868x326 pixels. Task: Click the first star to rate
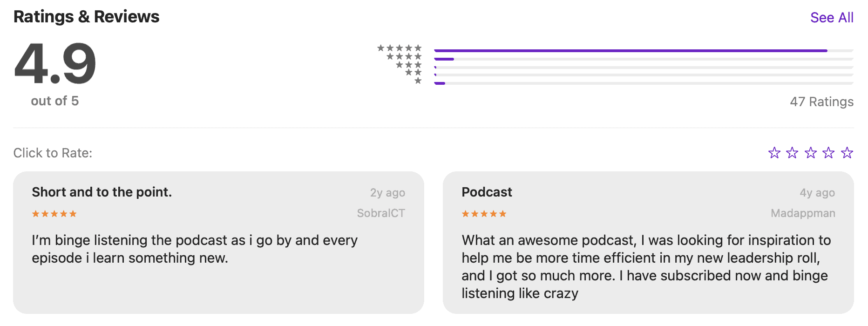pos(774,153)
